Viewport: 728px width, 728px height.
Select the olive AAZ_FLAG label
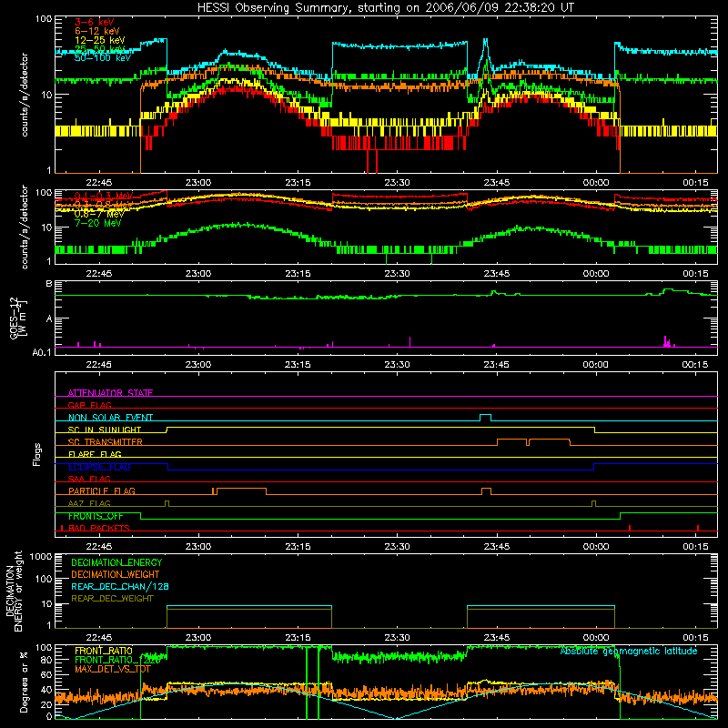click(89, 503)
